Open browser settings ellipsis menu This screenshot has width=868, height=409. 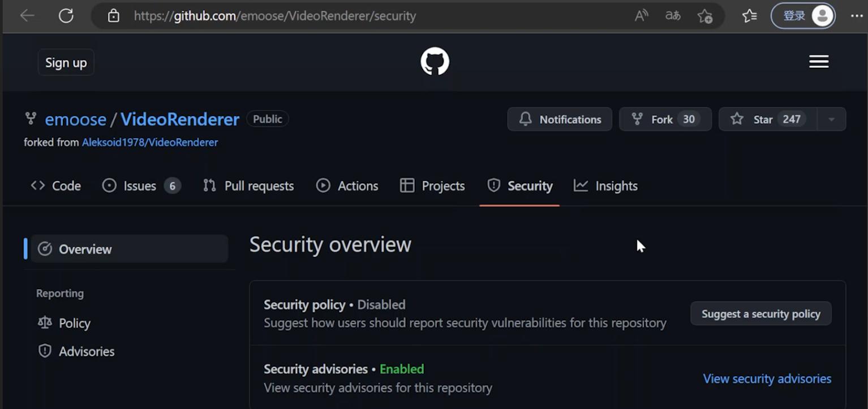[x=857, y=16]
